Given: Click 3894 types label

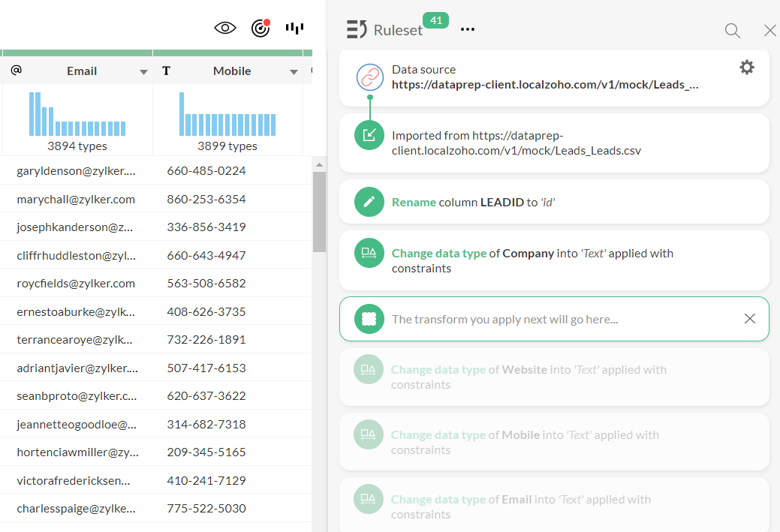Looking at the screenshot, I should [x=77, y=146].
